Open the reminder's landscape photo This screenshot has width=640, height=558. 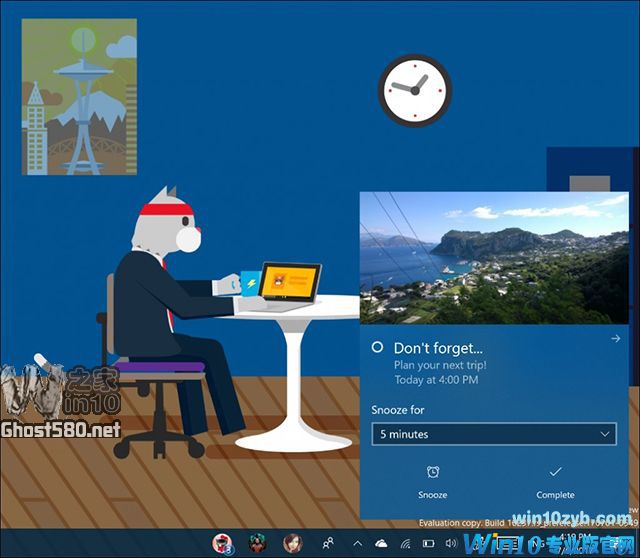pyautogui.click(x=494, y=258)
